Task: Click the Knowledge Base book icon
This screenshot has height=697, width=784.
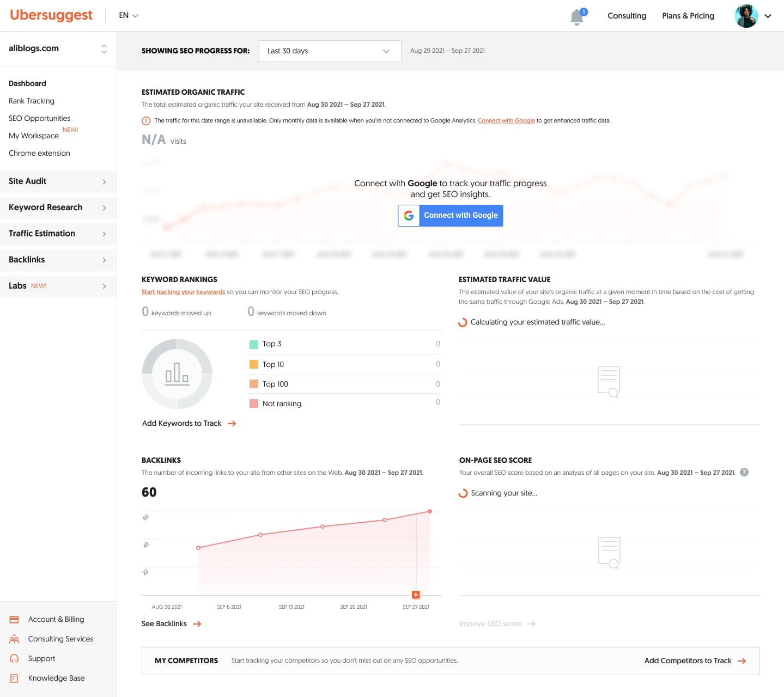Action: coord(15,678)
